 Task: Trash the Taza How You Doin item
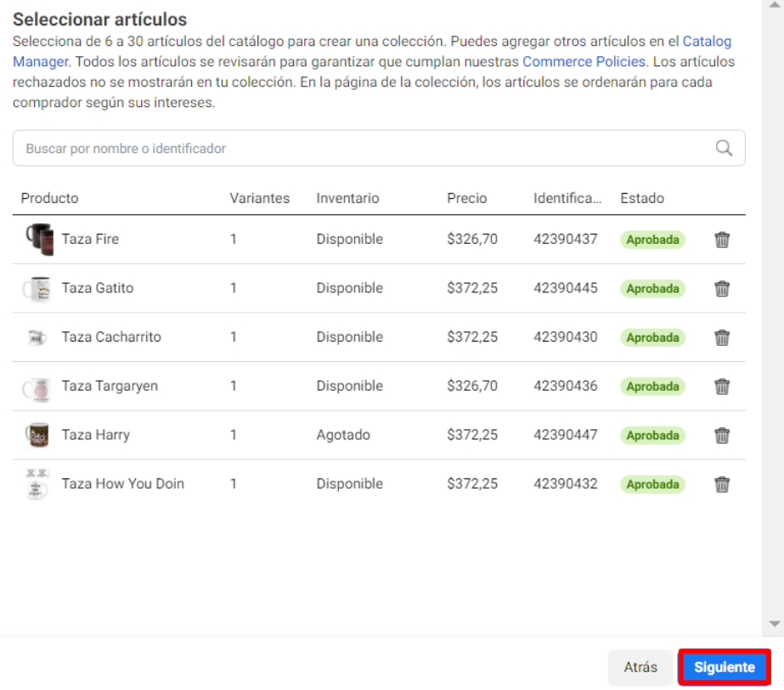point(721,484)
